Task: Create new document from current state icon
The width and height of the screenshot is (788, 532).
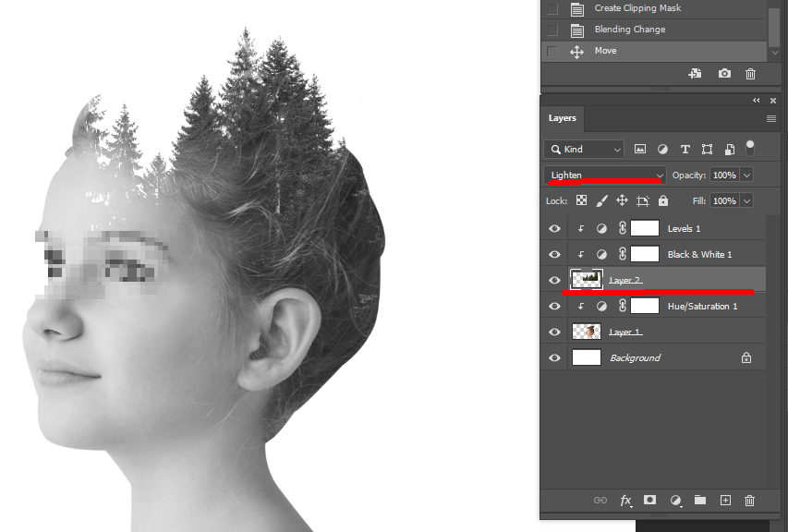Action: point(695,74)
